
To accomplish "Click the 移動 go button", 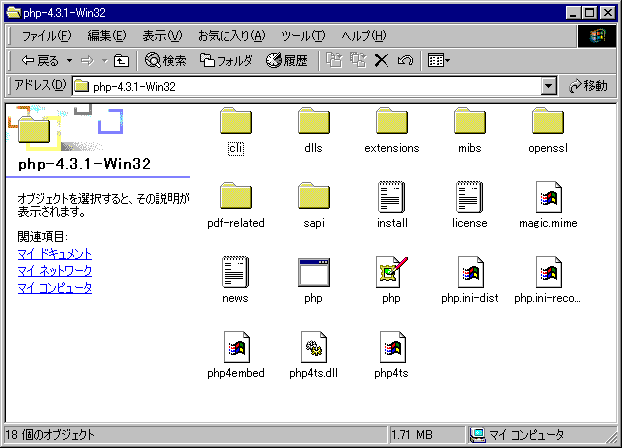I will (x=588, y=86).
